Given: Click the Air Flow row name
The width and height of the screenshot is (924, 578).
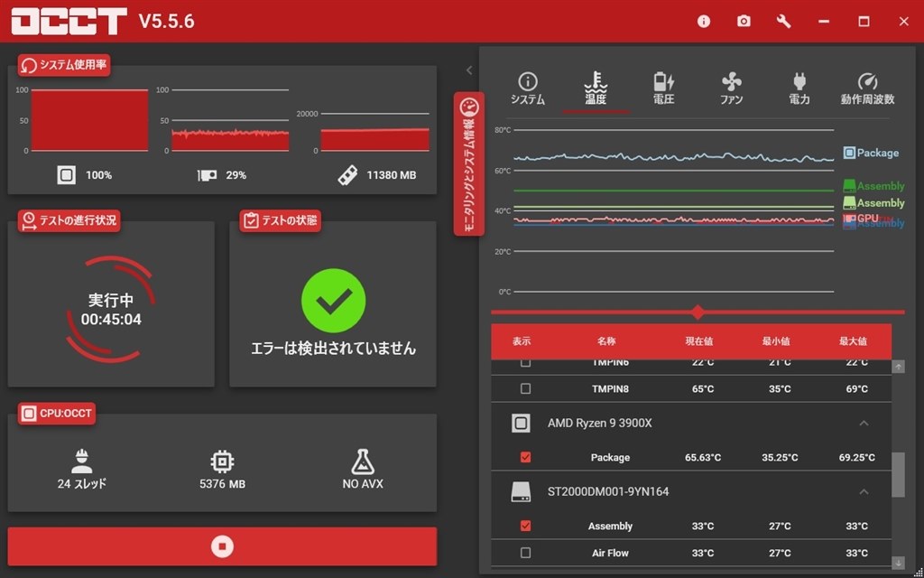Looking at the screenshot, I should pos(610,553).
